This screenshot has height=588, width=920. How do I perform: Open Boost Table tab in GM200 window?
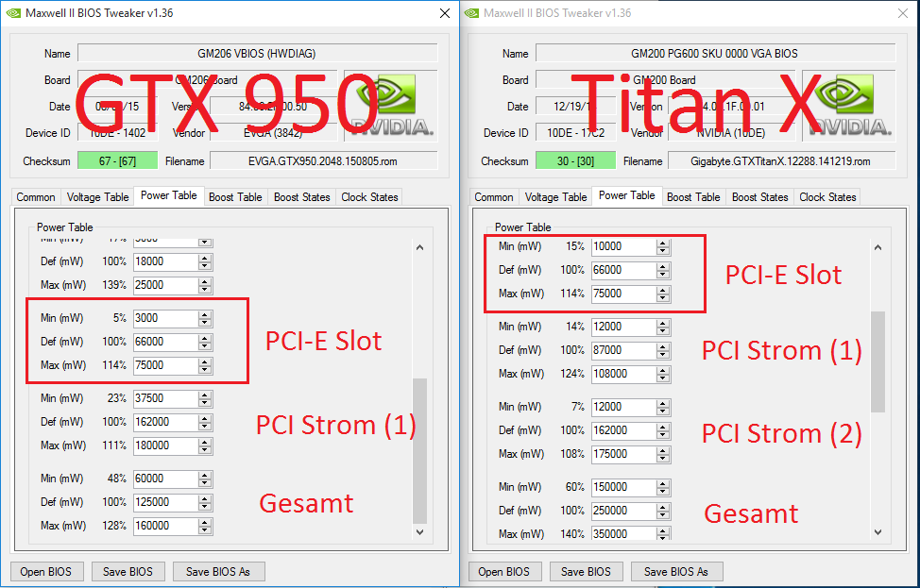click(693, 197)
